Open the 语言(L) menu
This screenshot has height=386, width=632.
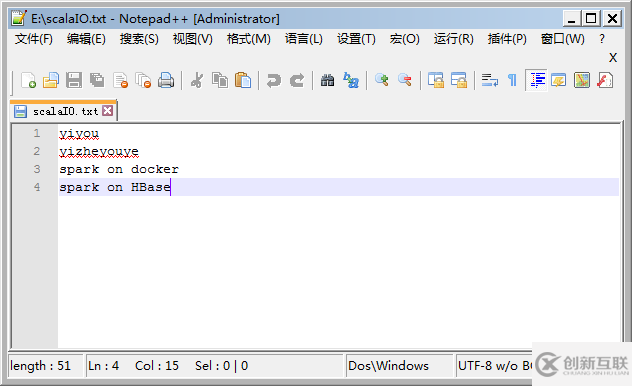tap(304, 39)
